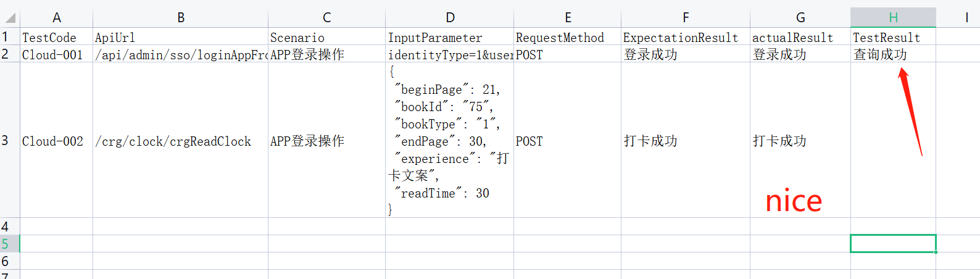
Task: Select row 6 header
Action: click(10, 261)
